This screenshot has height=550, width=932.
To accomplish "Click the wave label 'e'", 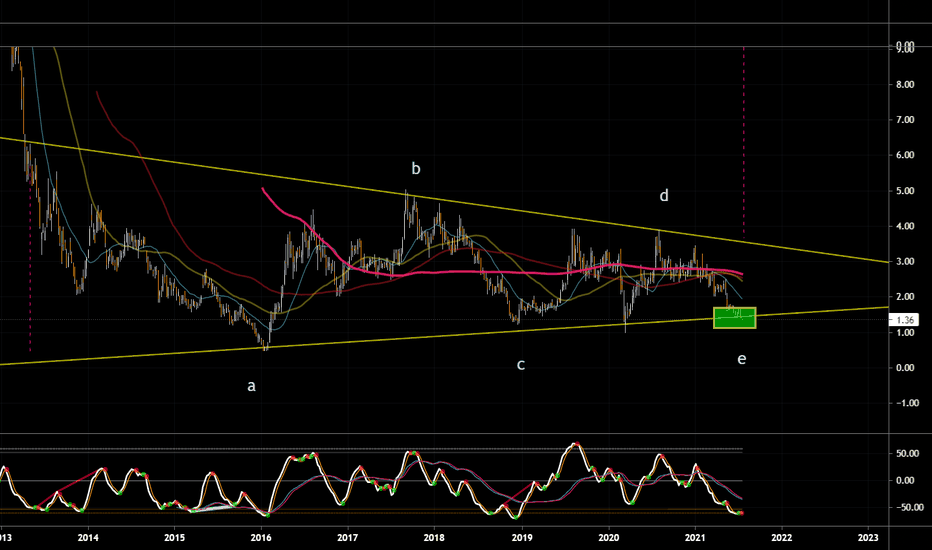I will 741,359.
